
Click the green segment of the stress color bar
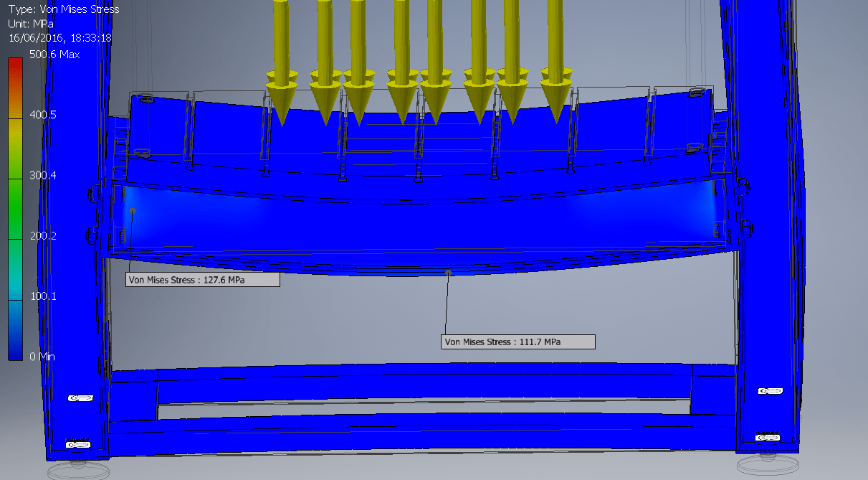pyautogui.click(x=15, y=208)
